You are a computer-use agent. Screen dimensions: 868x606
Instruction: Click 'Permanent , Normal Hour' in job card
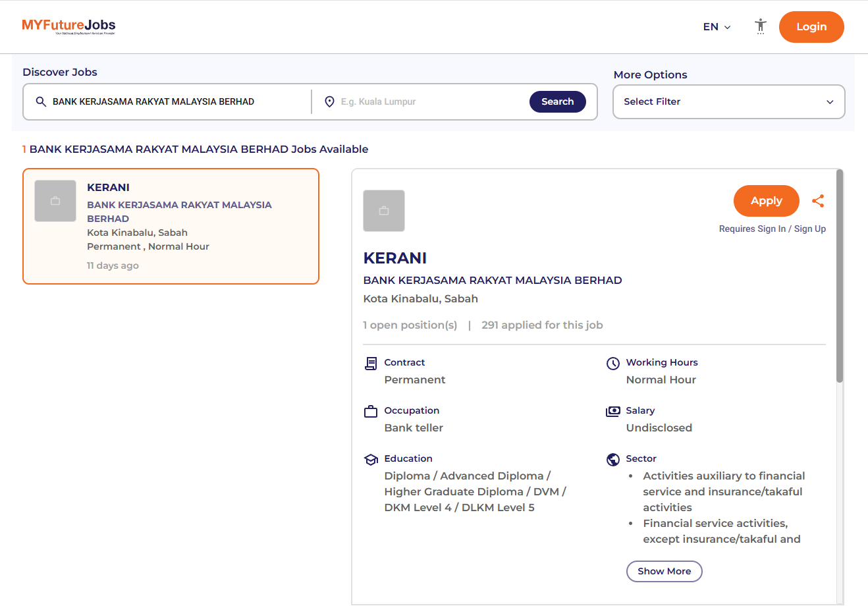148,246
